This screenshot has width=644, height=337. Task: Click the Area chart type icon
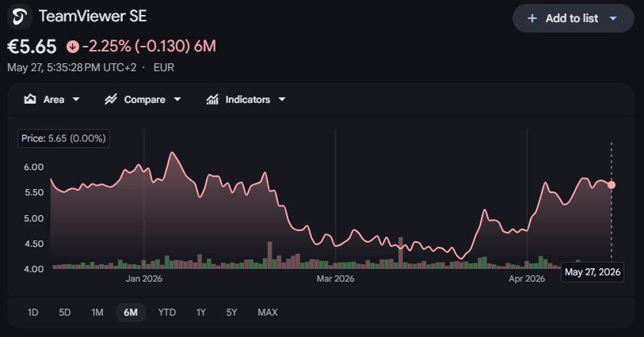pyautogui.click(x=30, y=99)
